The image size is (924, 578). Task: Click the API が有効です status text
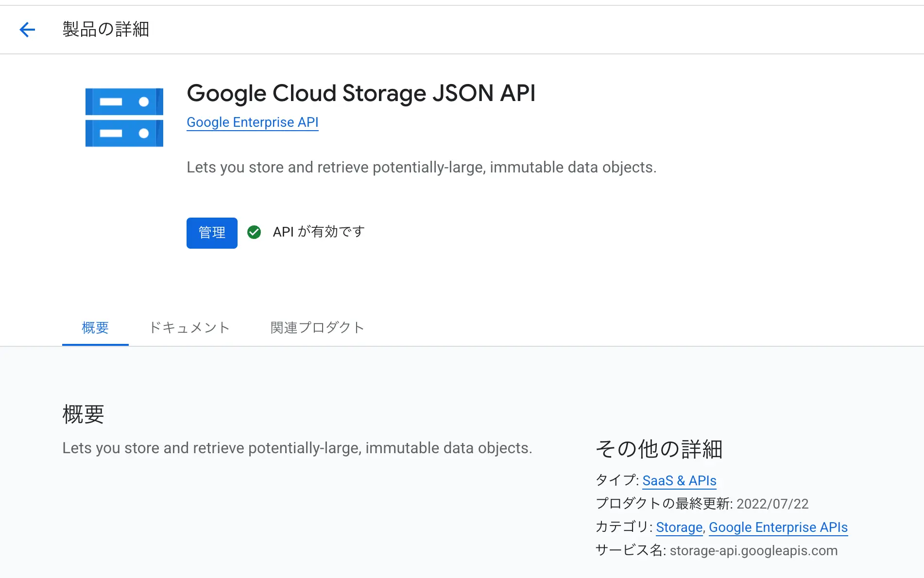click(319, 232)
